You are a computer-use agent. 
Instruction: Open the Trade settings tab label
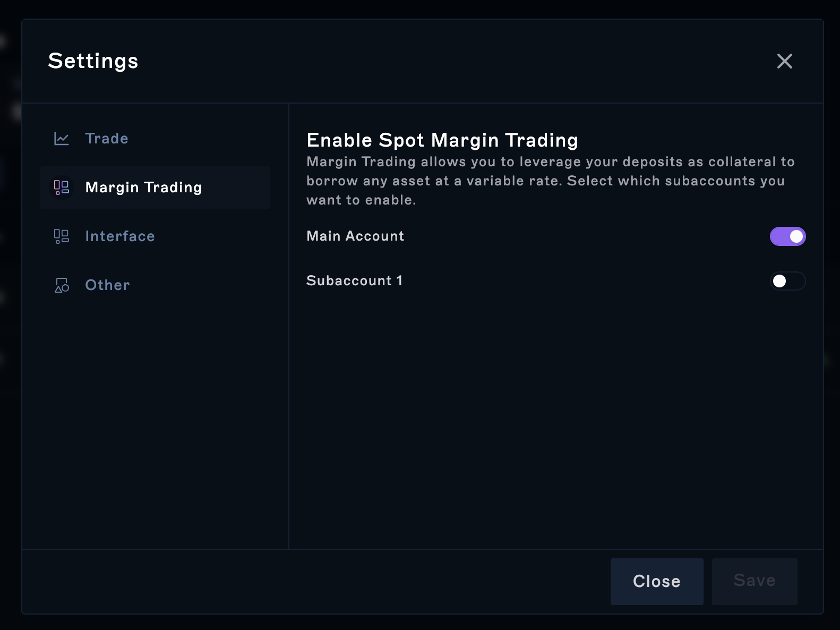pyautogui.click(x=107, y=139)
